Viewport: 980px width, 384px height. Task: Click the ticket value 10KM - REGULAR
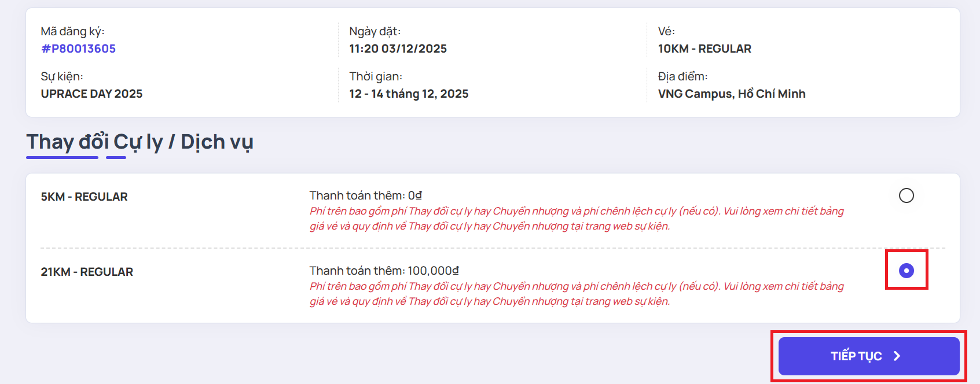(704, 49)
